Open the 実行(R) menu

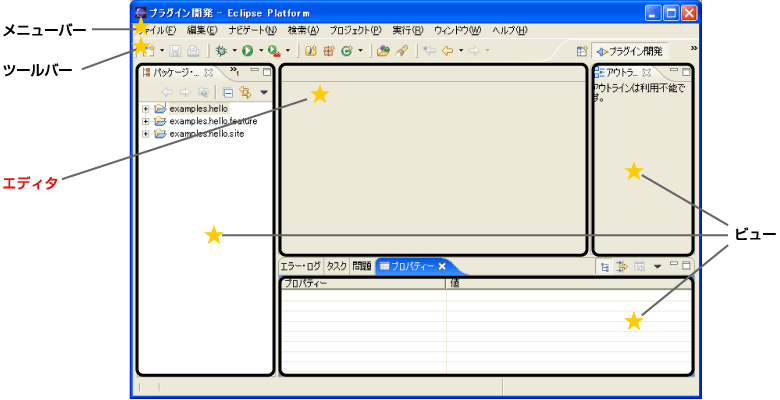point(407,30)
